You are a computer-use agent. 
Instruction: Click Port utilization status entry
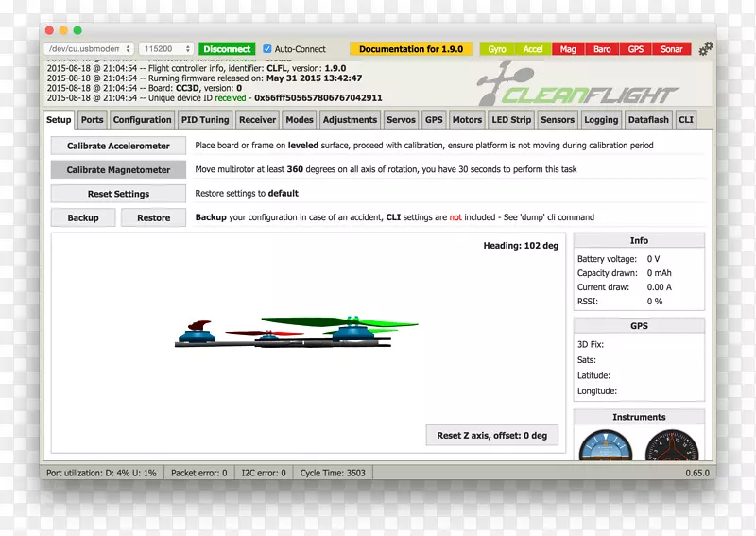[x=101, y=473]
